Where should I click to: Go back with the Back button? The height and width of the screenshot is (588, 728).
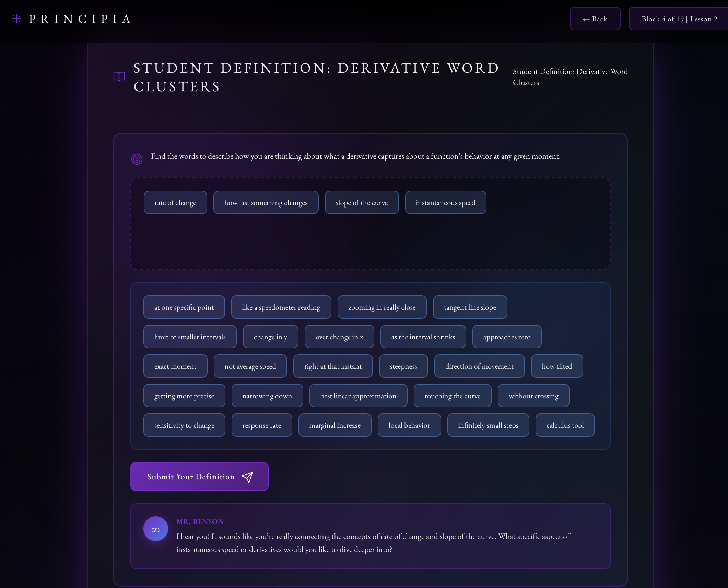point(595,19)
